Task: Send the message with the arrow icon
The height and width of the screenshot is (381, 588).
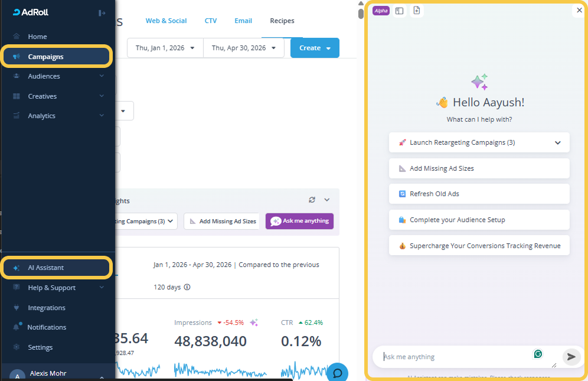Action: (571, 357)
